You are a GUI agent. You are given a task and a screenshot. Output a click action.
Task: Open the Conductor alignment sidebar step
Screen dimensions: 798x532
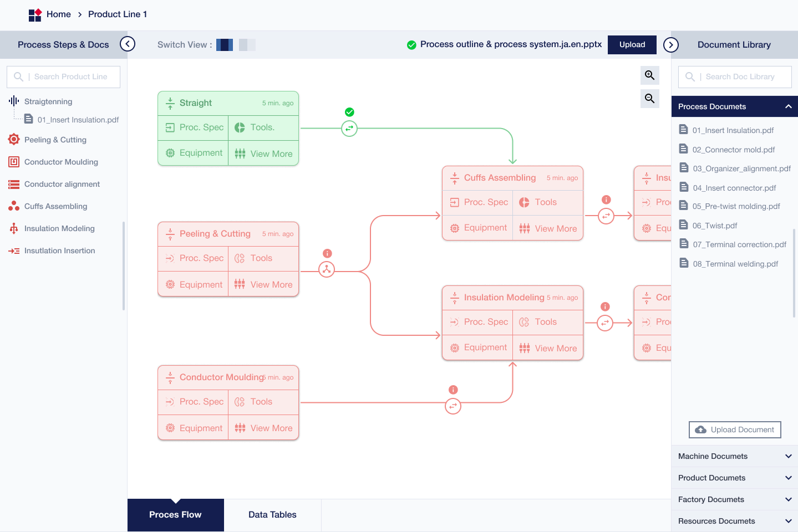(54, 184)
